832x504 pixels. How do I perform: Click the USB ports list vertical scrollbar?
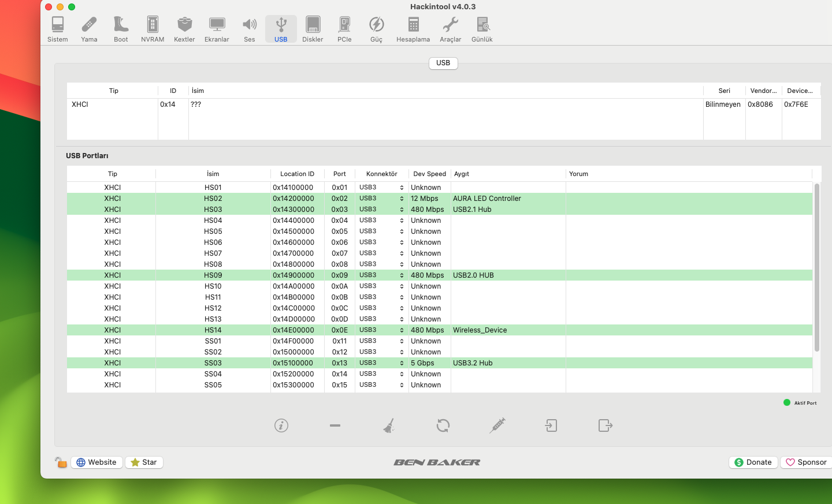click(x=816, y=268)
